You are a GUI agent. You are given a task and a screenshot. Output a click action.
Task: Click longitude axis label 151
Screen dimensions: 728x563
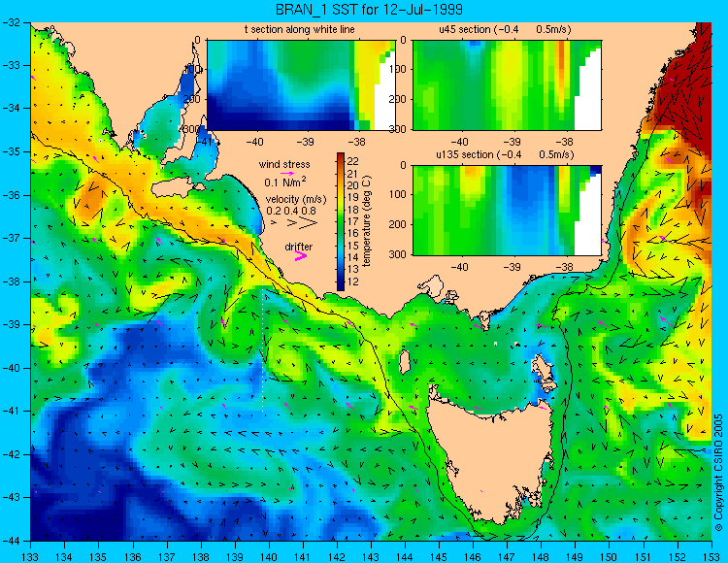coord(643,557)
